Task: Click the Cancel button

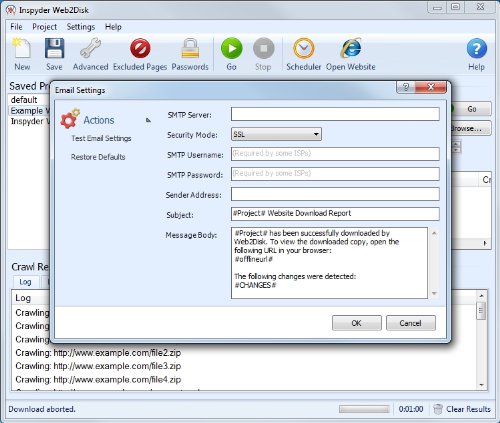Action: [411, 323]
